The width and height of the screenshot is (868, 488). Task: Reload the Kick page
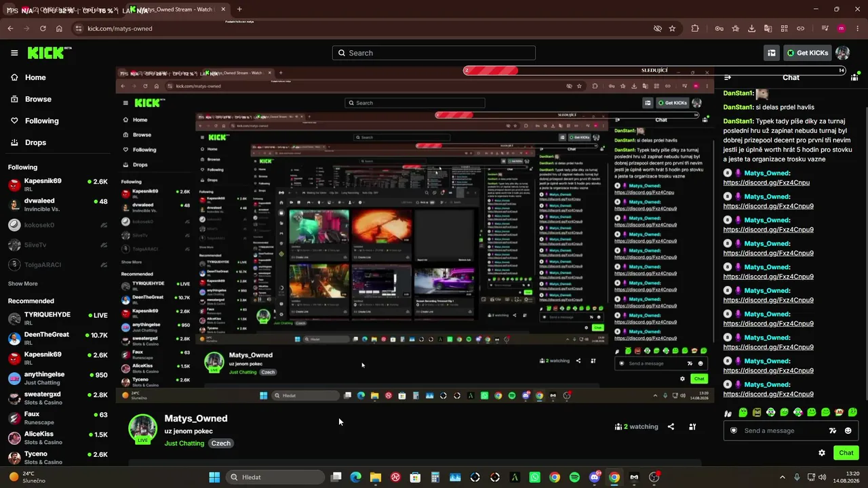(43, 28)
